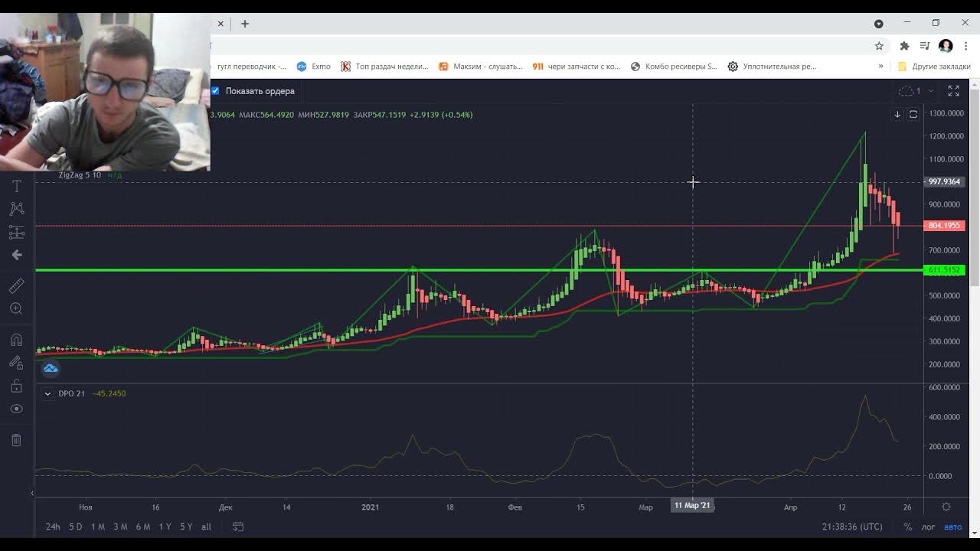Open the go-to-date calendar icon
Viewport: 980px width, 551px height.
coord(238,527)
